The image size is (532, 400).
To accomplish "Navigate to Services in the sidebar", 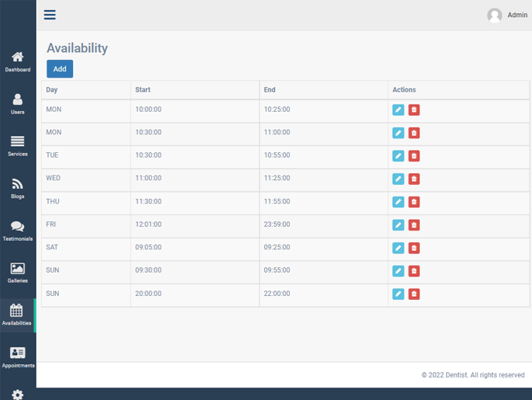I will (x=17, y=146).
